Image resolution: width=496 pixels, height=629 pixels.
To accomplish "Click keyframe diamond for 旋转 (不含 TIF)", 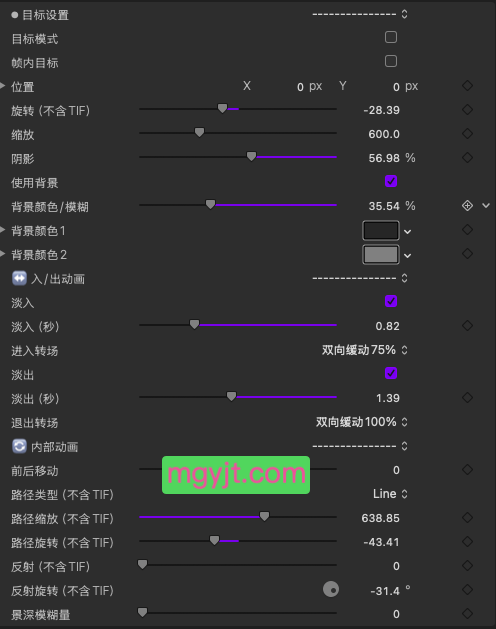I will (467, 110).
